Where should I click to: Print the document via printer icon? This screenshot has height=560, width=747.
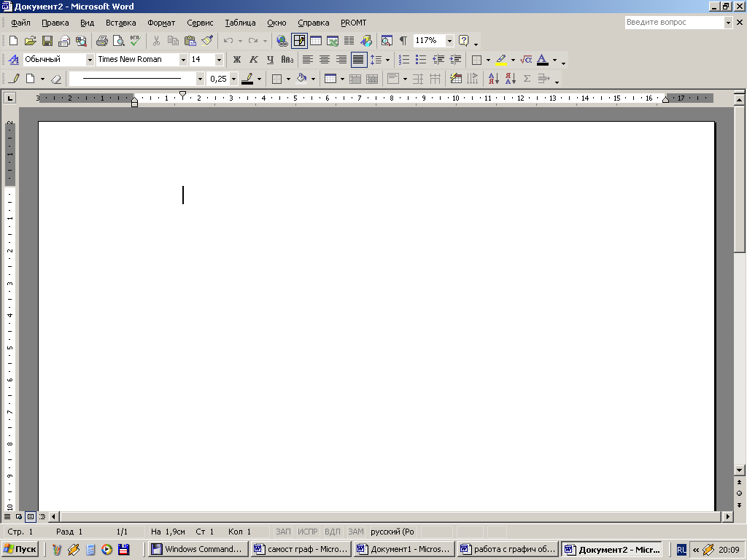coord(101,41)
